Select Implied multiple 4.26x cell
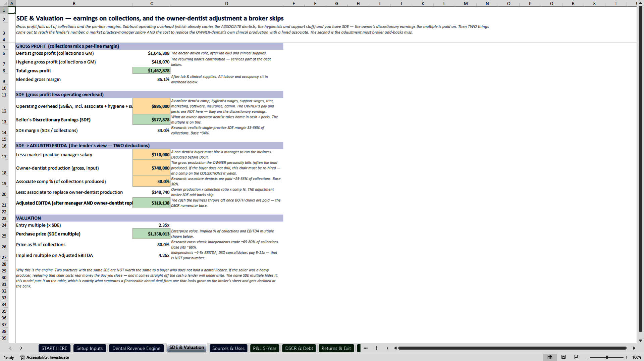 [152, 255]
